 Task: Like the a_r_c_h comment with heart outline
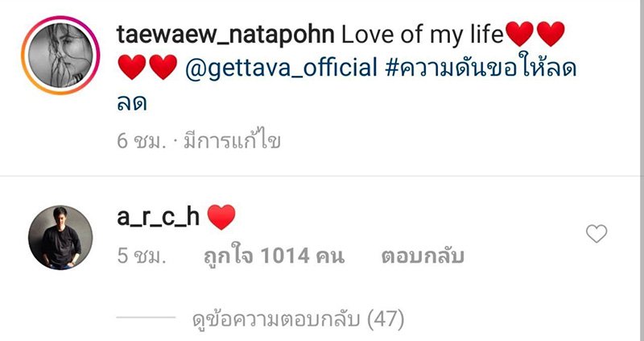[596, 234]
